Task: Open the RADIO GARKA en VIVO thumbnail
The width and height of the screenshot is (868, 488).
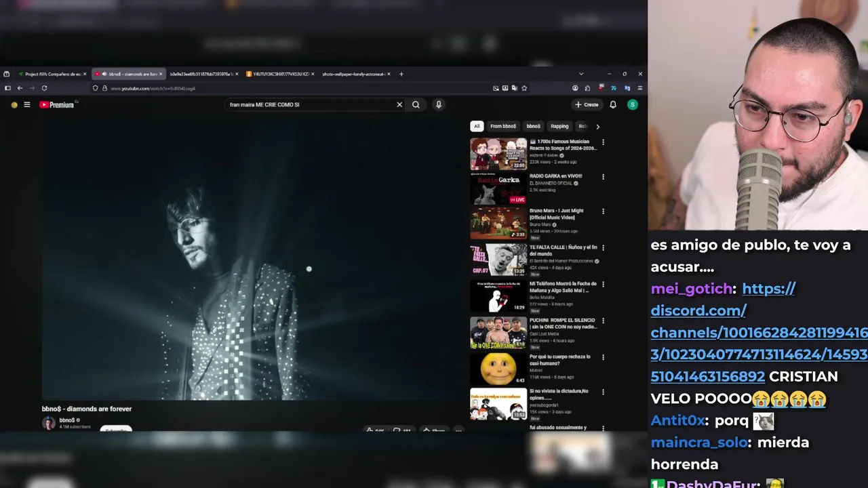Action: 498,188
